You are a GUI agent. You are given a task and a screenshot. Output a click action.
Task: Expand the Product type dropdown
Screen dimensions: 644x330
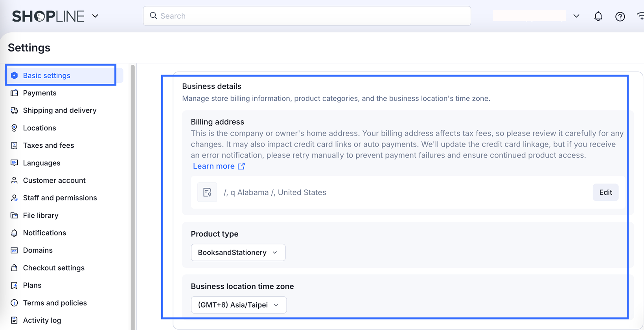pos(238,253)
